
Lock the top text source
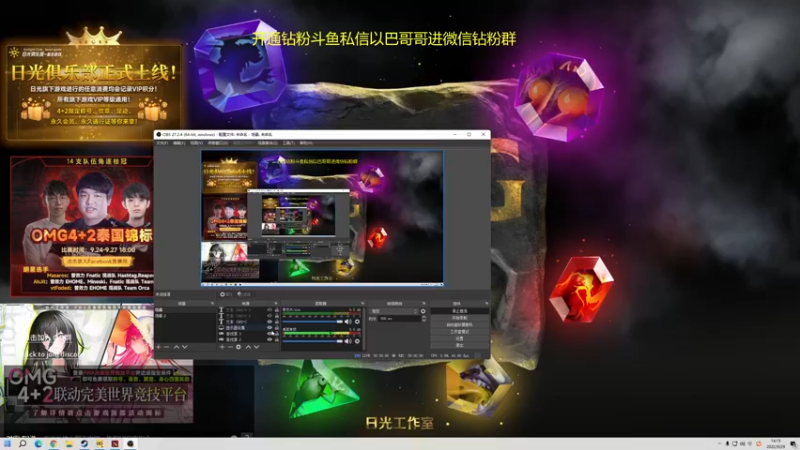277,310
